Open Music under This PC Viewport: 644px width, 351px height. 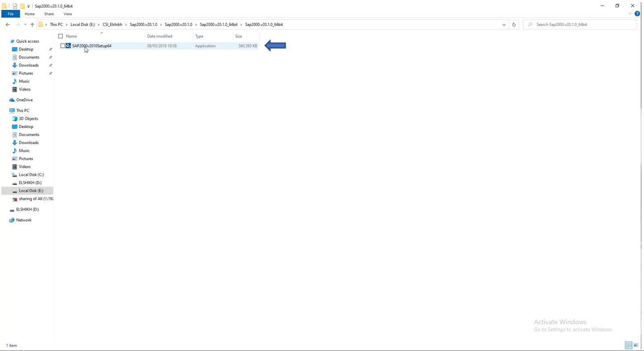pyautogui.click(x=24, y=151)
